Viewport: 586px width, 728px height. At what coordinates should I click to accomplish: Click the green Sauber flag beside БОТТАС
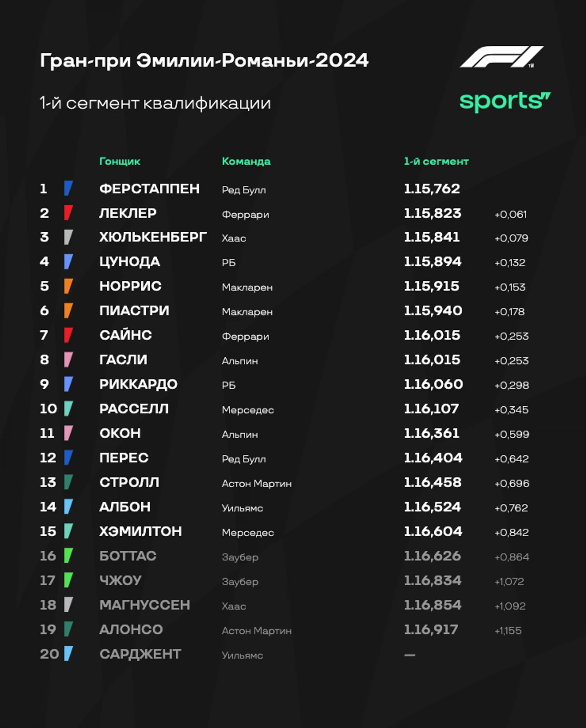(68, 556)
